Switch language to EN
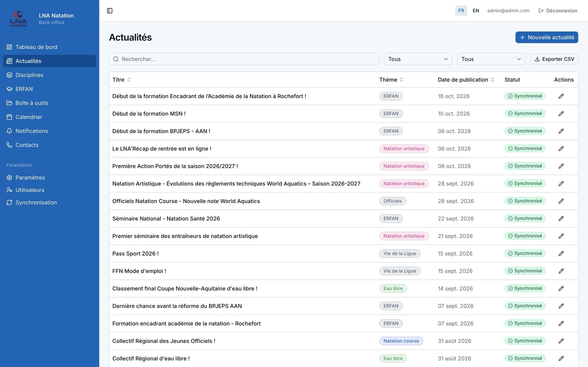 476,11
